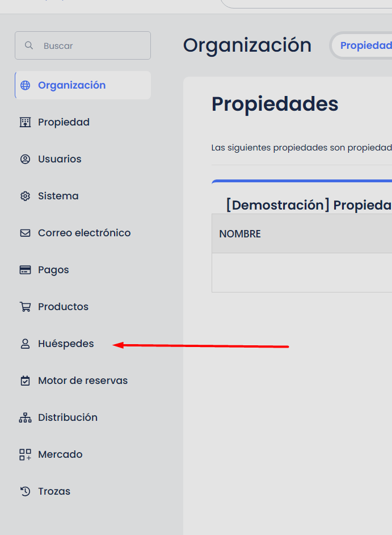
Task: Click the gear icon for Sistema
Action: tap(25, 196)
